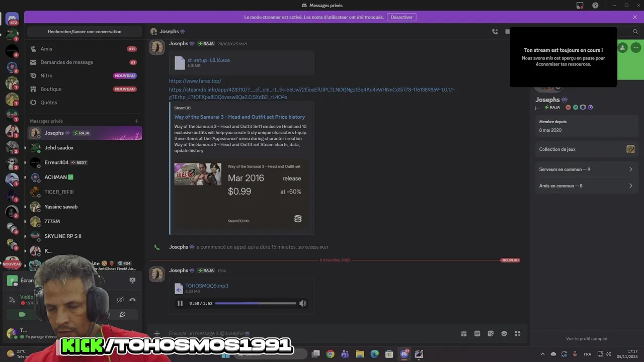Viewport: 644px width, 362px height.
Task: Open the GIF picker
Action: [477, 333]
